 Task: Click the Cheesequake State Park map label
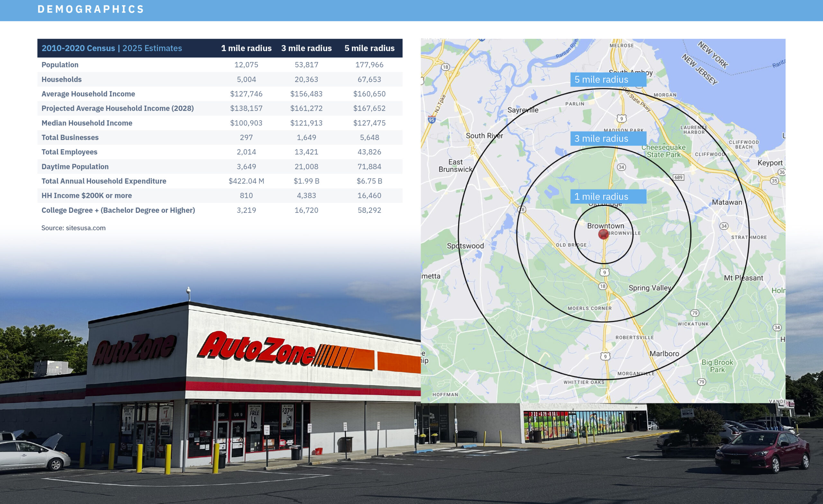click(x=663, y=151)
